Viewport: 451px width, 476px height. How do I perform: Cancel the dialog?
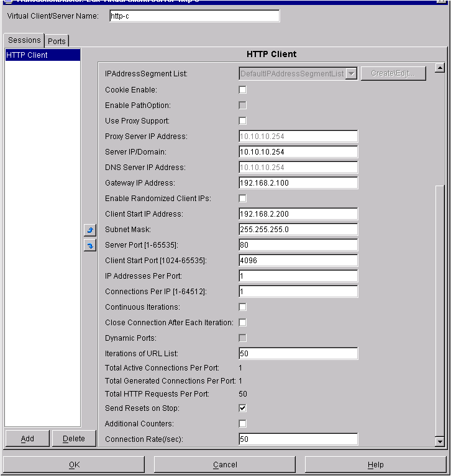(x=225, y=464)
